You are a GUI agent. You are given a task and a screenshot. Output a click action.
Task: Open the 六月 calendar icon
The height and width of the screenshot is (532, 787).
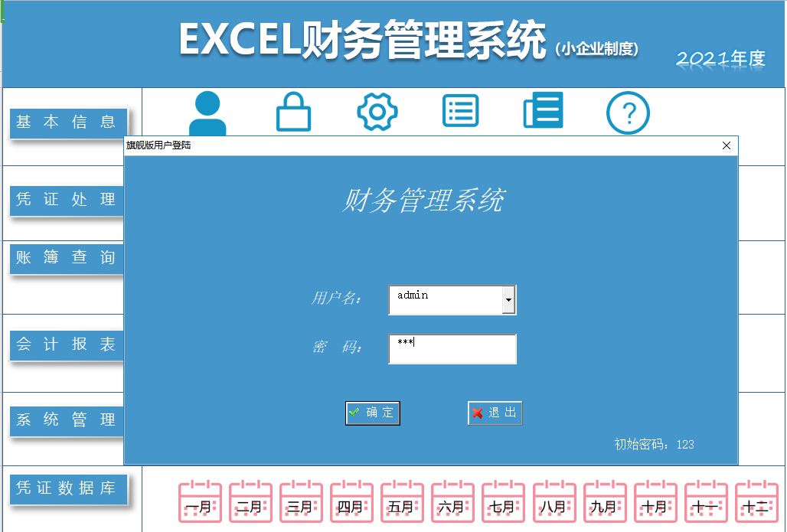click(x=453, y=501)
